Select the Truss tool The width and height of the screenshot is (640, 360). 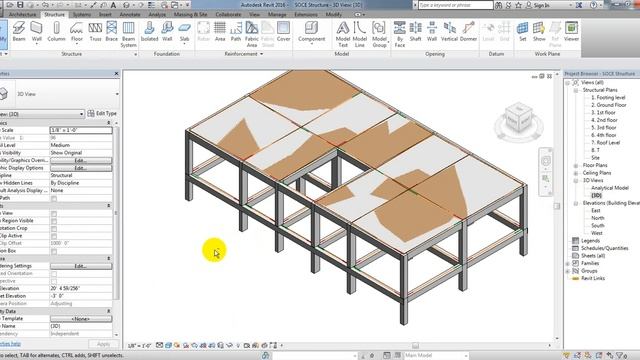click(95, 32)
